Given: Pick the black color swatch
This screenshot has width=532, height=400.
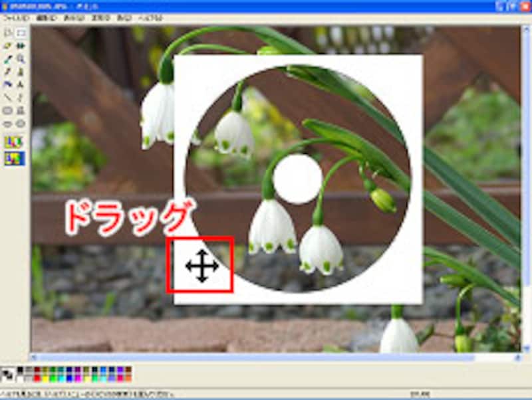Looking at the screenshot, I should 20,369.
